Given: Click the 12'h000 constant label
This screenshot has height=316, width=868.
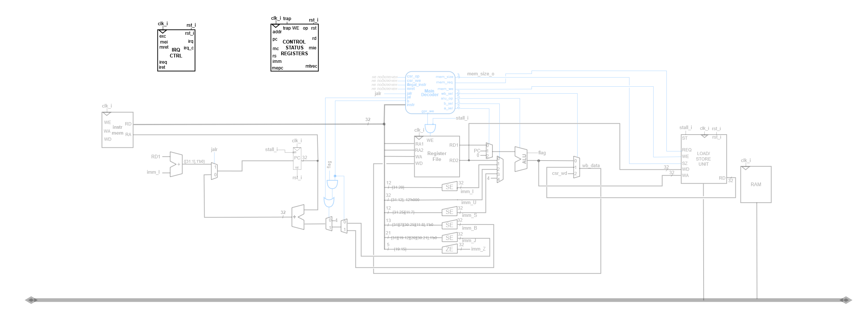Looking at the screenshot, I should pyautogui.click(x=413, y=200).
